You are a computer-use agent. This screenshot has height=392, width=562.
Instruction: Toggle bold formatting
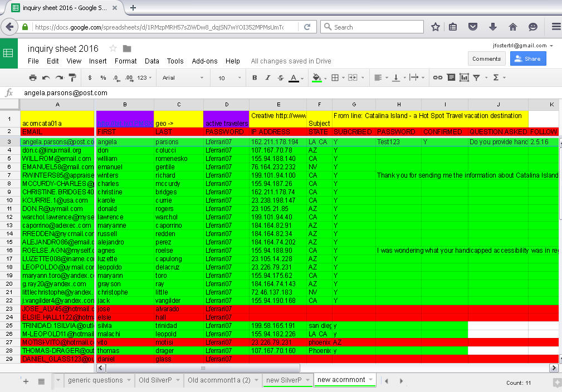click(255, 78)
